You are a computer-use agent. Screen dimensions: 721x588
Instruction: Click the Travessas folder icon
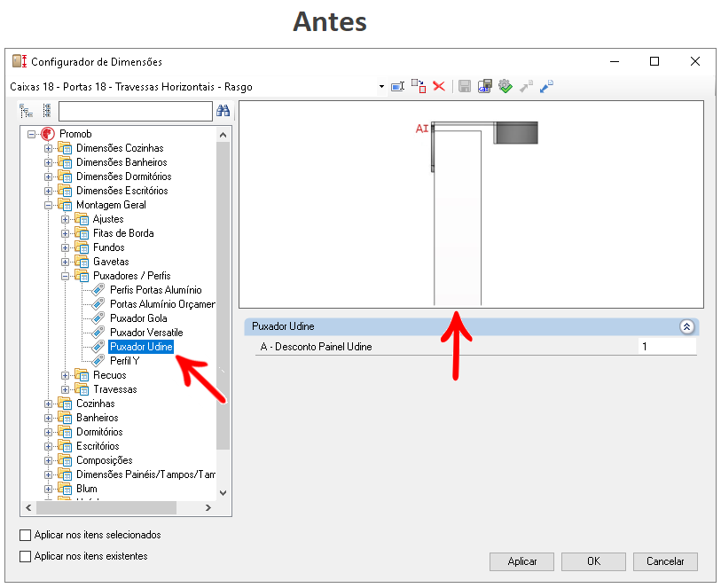[82, 389]
